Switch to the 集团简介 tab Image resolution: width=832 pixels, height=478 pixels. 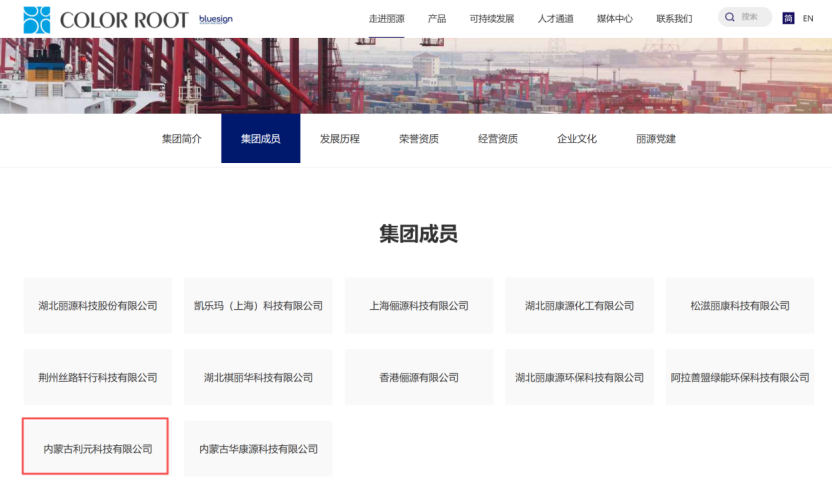(181, 139)
